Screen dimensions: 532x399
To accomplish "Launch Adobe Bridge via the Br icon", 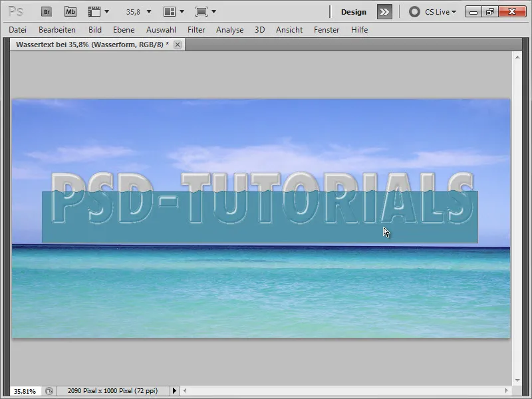I will (47, 12).
